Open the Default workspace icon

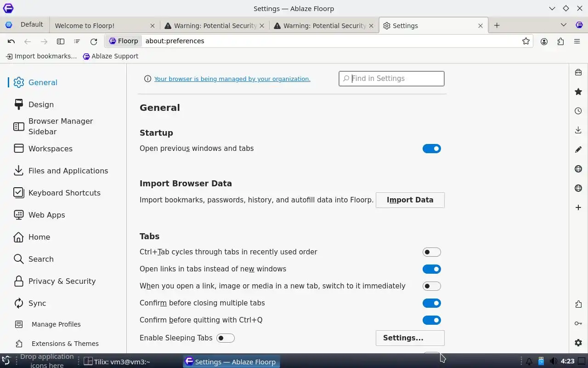pos(9,25)
